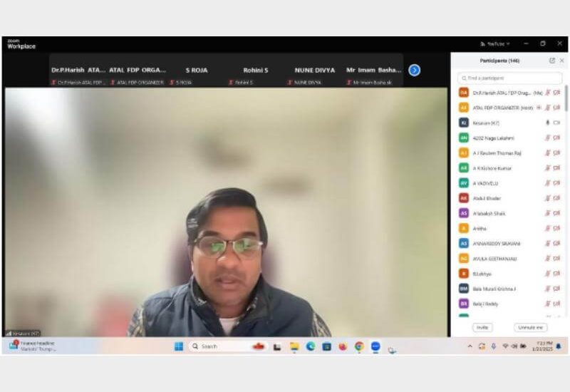
Task: Open the Windows Start menu
Action: 179,346
